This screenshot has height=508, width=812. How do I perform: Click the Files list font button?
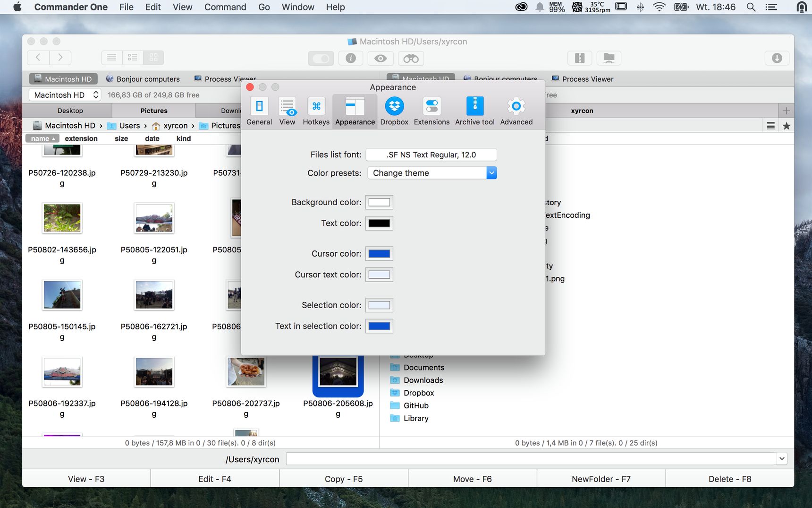click(431, 155)
